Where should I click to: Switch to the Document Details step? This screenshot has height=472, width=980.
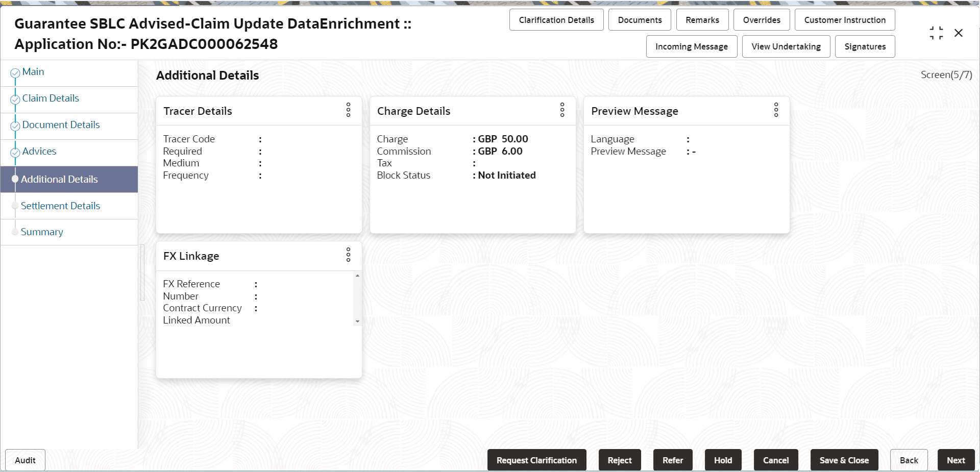61,125
